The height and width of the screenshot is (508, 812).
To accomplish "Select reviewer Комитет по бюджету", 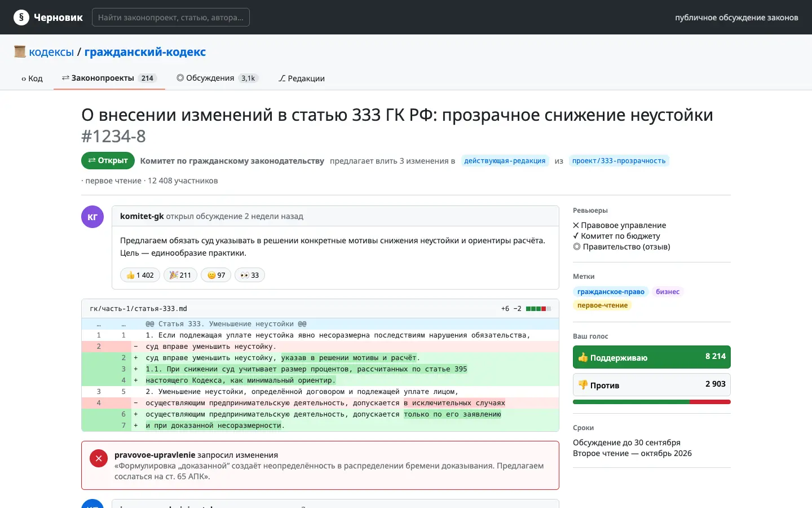I will (616, 236).
